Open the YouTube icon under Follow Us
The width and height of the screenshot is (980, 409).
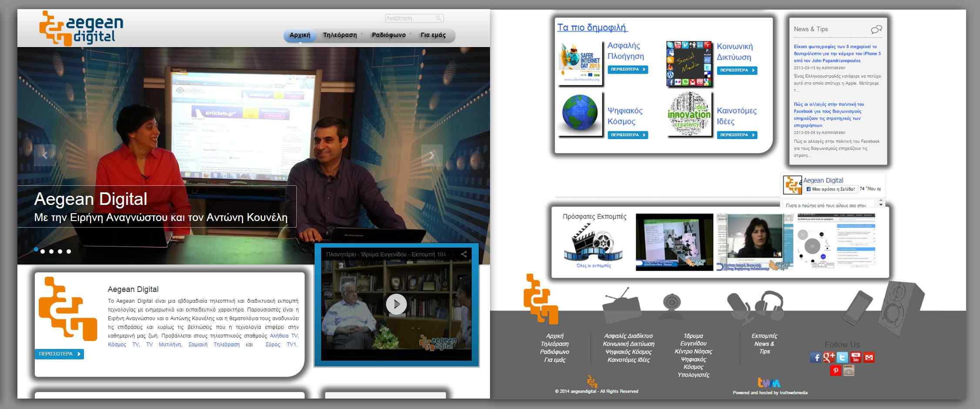pyautogui.click(x=856, y=358)
